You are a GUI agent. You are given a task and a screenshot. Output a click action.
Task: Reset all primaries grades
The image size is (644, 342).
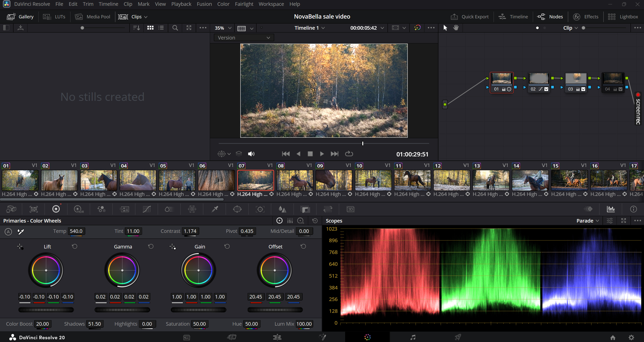pyautogui.click(x=315, y=221)
